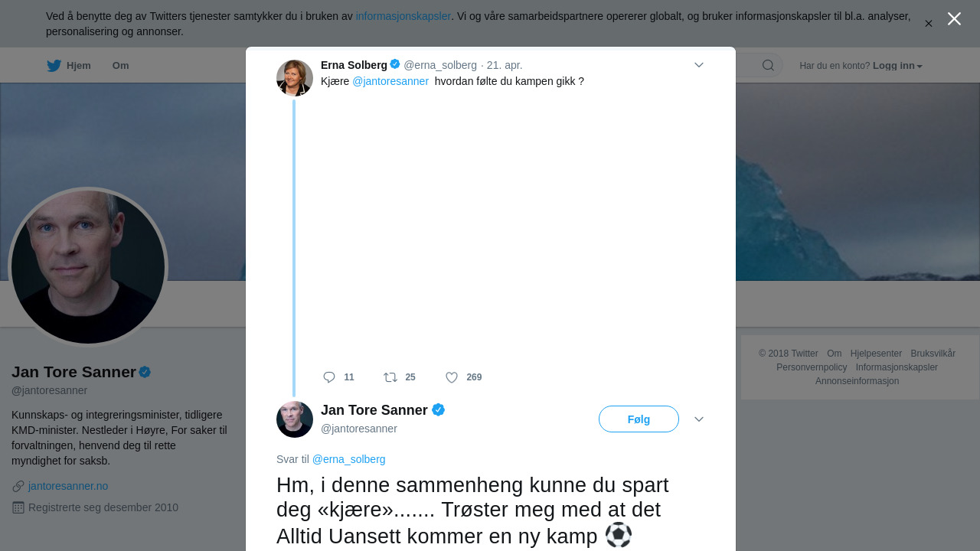Open the @erna_solberg link after Svar til
The height and width of the screenshot is (551, 980).
(348, 459)
